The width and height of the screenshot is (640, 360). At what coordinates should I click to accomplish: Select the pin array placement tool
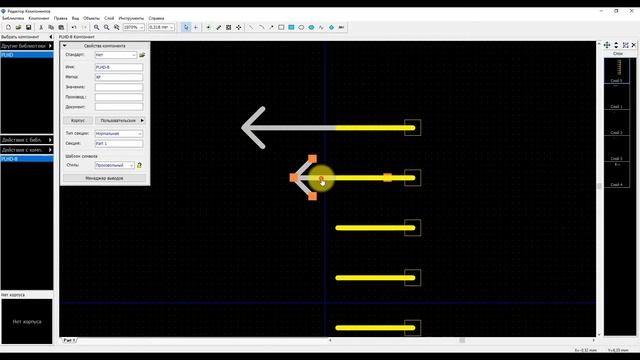pyautogui.click(x=229, y=27)
